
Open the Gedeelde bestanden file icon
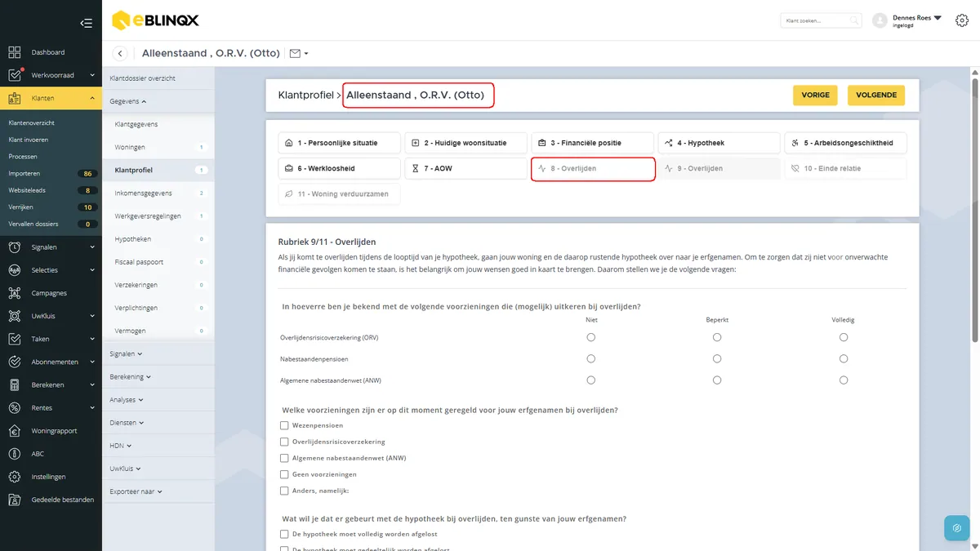(x=15, y=500)
